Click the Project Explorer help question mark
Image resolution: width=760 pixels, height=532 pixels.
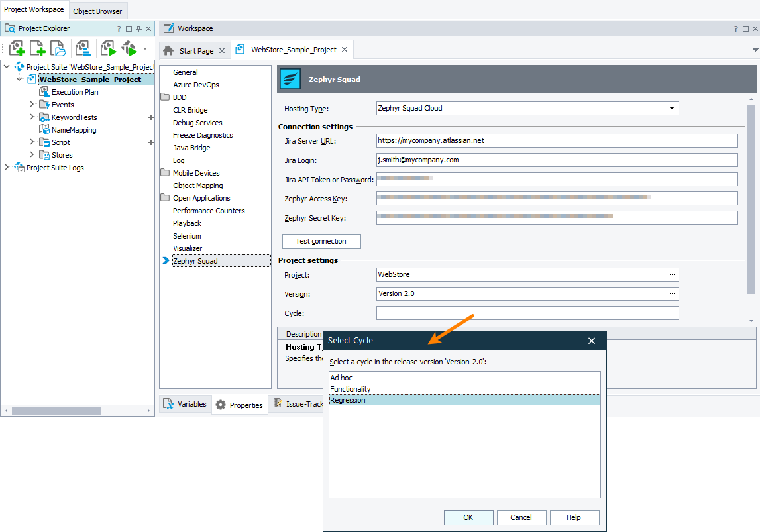pos(119,28)
